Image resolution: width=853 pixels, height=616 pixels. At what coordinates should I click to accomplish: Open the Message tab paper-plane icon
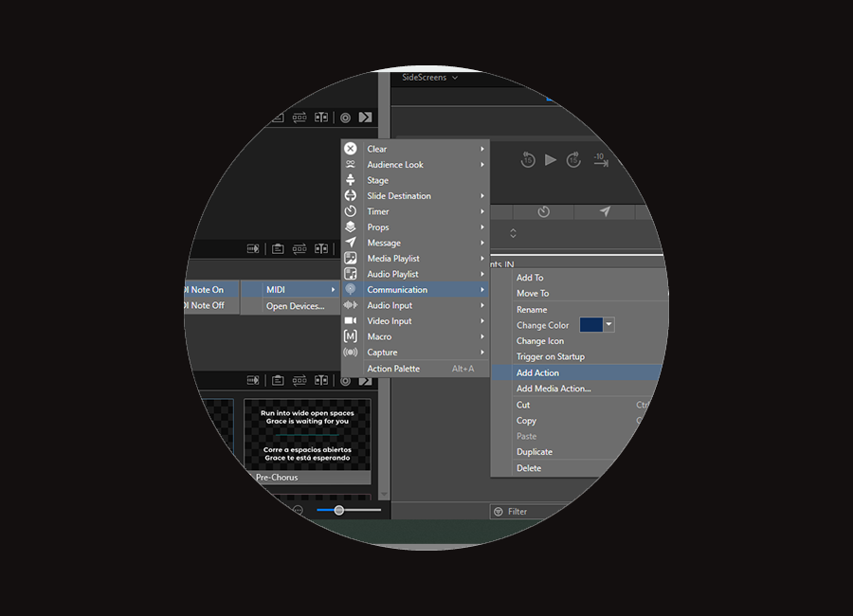tap(604, 211)
